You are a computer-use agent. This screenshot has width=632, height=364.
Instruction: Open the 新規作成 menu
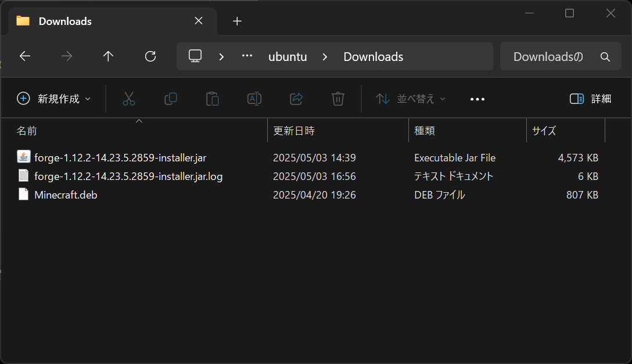click(53, 99)
